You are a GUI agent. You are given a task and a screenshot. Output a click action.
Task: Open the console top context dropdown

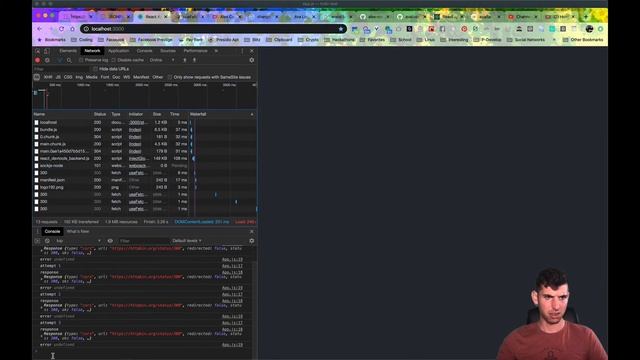78,241
